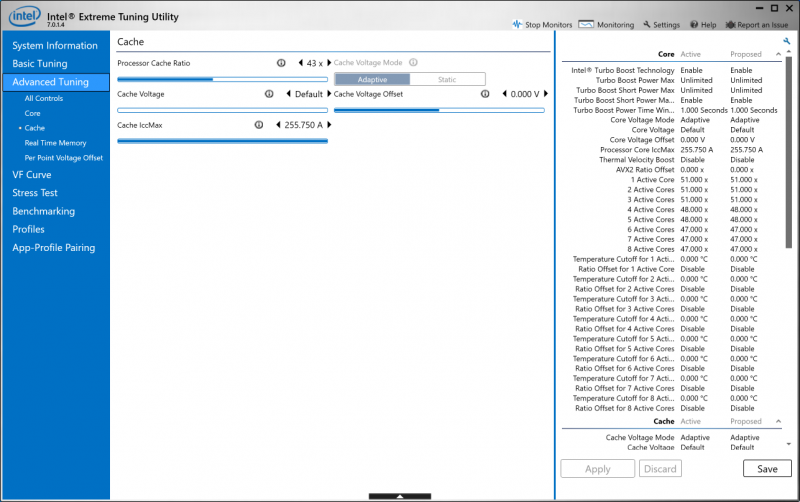The height and width of the screenshot is (502, 800).
Task: Decrease Processor Cache Ratio with left arrow
Action: pyautogui.click(x=301, y=63)
